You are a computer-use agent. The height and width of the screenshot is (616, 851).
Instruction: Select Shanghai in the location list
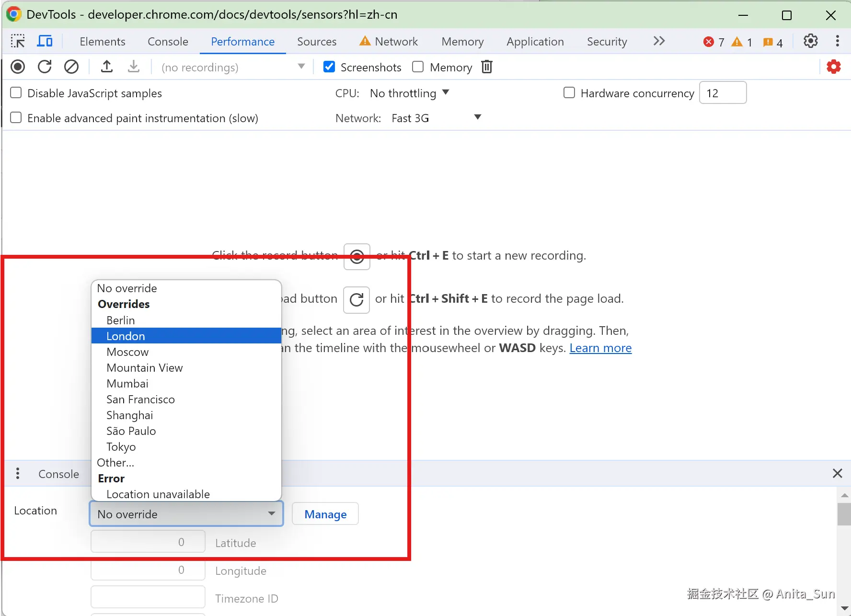point(186,415)
